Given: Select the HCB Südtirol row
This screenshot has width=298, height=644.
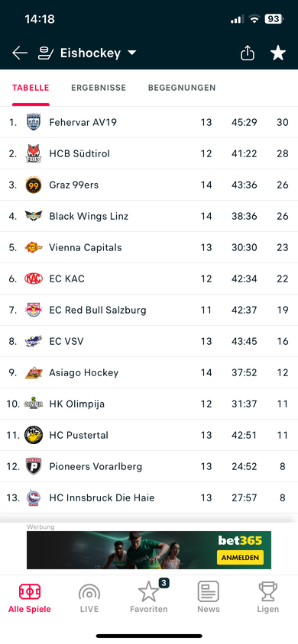Looking at the screenshot, I should (149, 153).
